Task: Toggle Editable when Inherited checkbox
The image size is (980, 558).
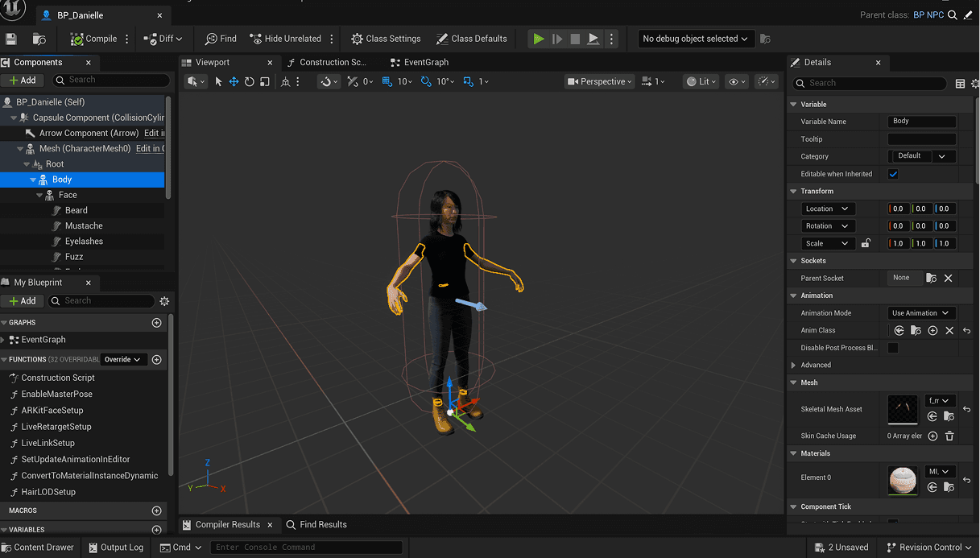Action: (x=893, y=174)
